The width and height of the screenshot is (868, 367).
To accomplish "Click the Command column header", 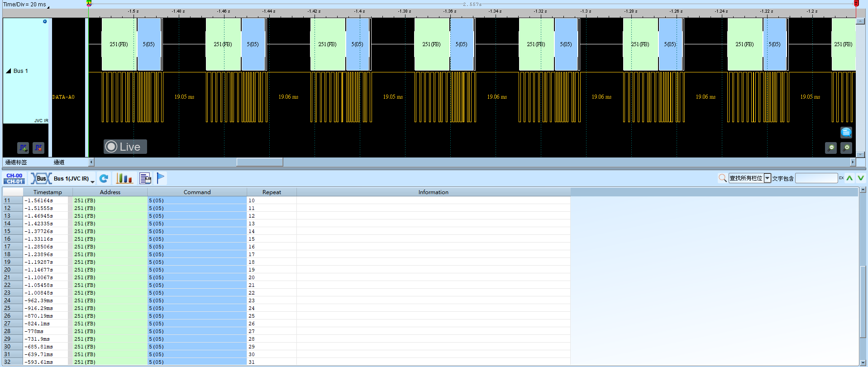I will (197, 192).
